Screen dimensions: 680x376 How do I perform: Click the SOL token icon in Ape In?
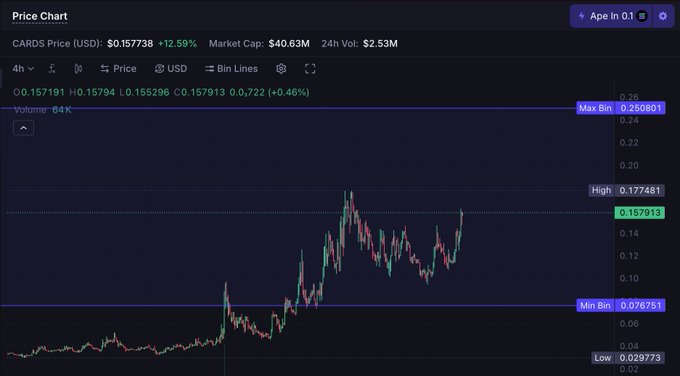(x=642, y=16)
